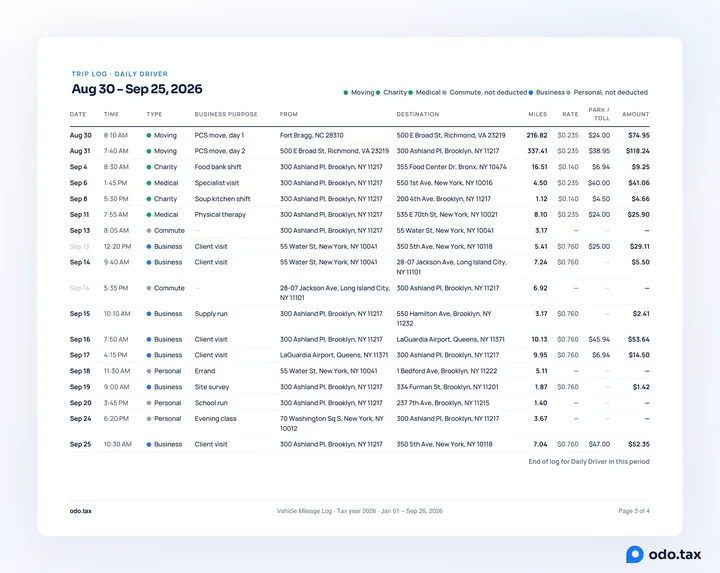Click the '12:20 PM' time cell
The image size is (720, 573).
pos(117,247)
